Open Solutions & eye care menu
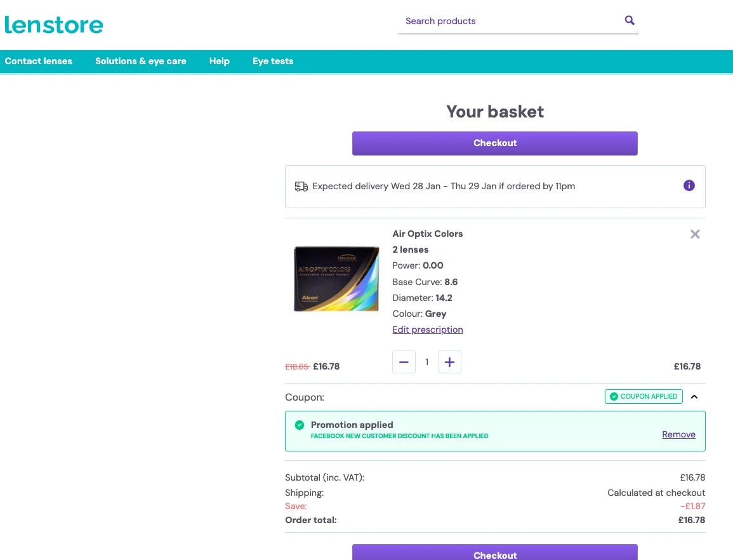The height and width of the screenshot is (560, 733). click(141, 61)
